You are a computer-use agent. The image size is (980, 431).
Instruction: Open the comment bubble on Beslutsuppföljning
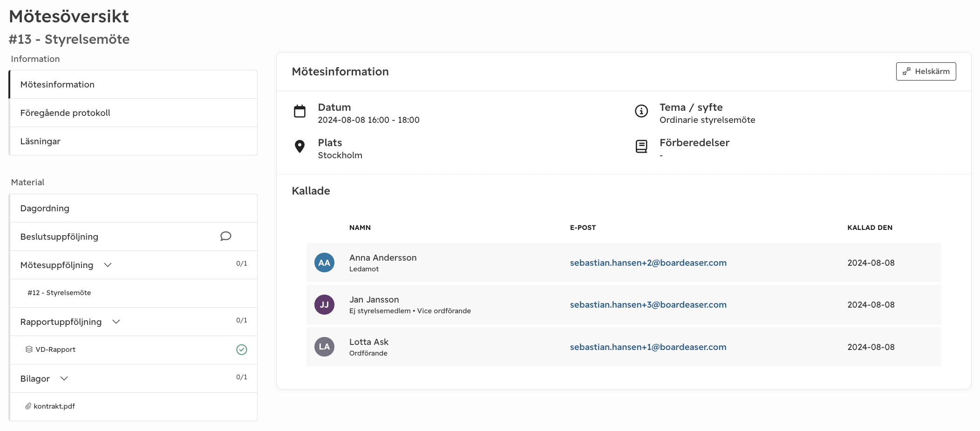pyautogui.click(x=225, y=236)
